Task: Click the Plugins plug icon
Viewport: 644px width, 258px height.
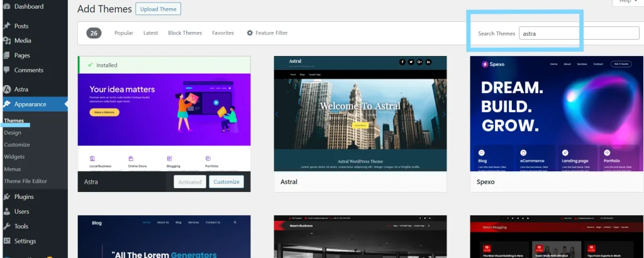Action: click(x=6, y=197)
